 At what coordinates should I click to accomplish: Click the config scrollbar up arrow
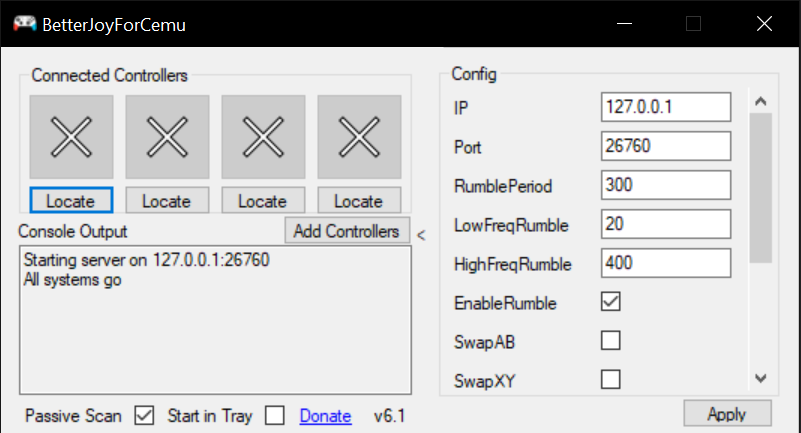tap(761, 101)
